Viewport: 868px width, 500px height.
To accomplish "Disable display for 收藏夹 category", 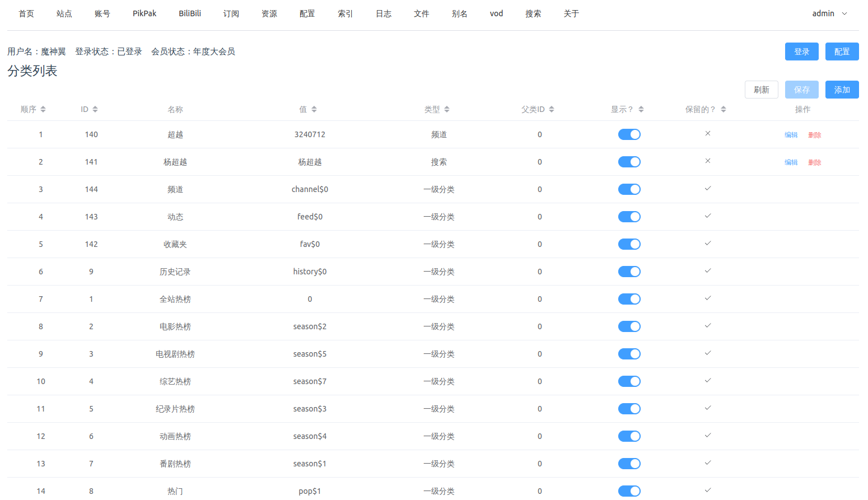I will pos(629,244).
